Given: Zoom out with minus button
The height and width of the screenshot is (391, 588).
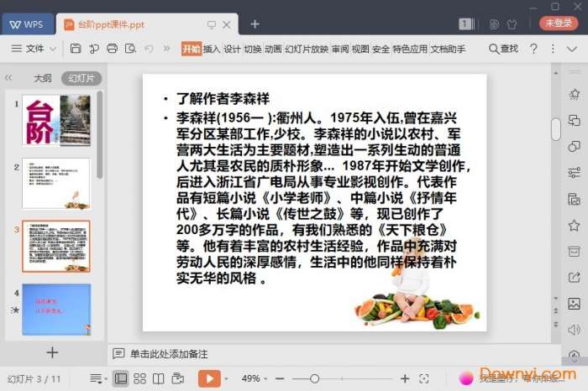Looking at the screenshot, I should coord(280,378).
